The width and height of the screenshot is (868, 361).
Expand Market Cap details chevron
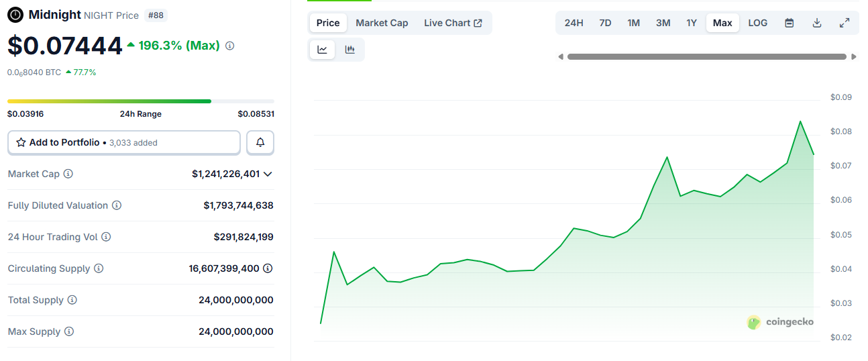[268, 174]
